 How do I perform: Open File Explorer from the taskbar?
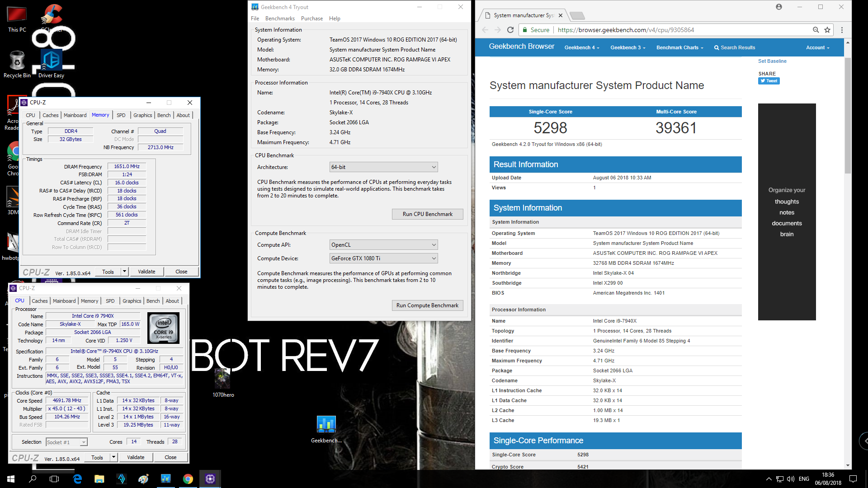[x=99, y=479]
